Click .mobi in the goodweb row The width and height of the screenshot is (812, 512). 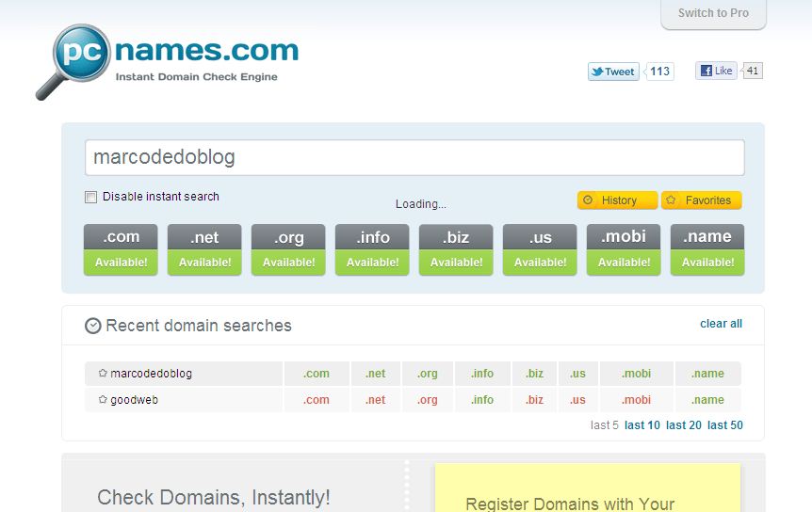637,400
